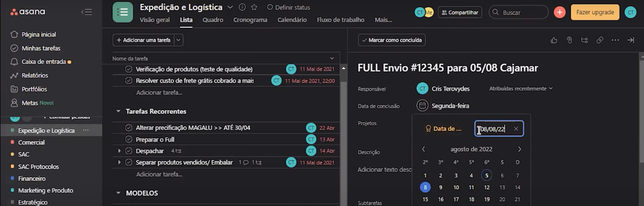The image size is (644, 206).
Task: Open the task's more actions ellipsis menu
Action: (x=615, y=40)
